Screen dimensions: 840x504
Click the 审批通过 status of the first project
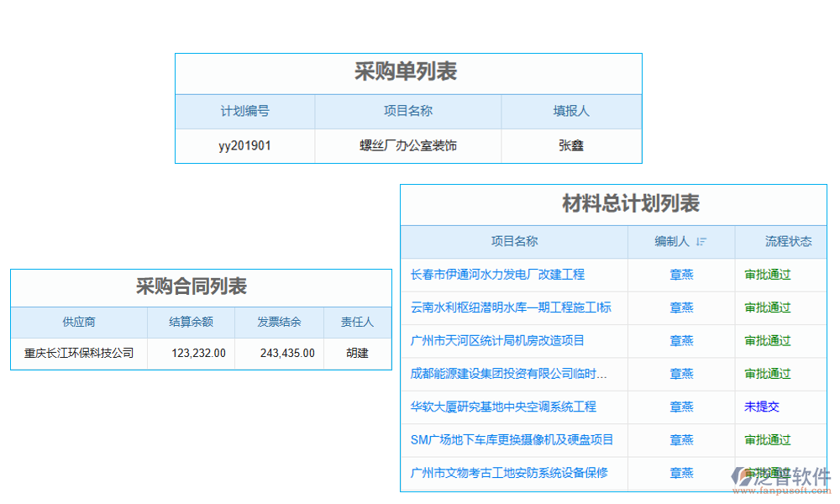(767, 275)
